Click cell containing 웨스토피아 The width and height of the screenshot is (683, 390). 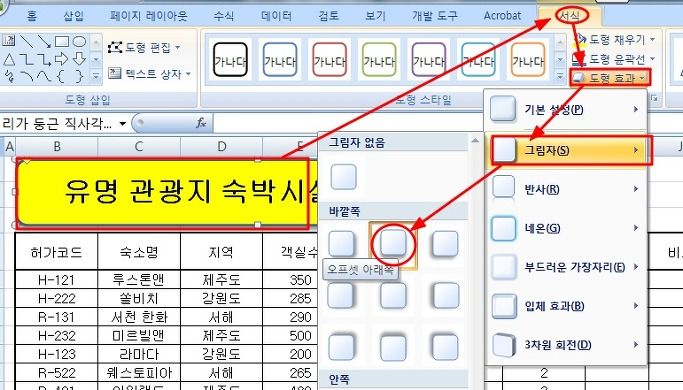[x=139, y=373]
